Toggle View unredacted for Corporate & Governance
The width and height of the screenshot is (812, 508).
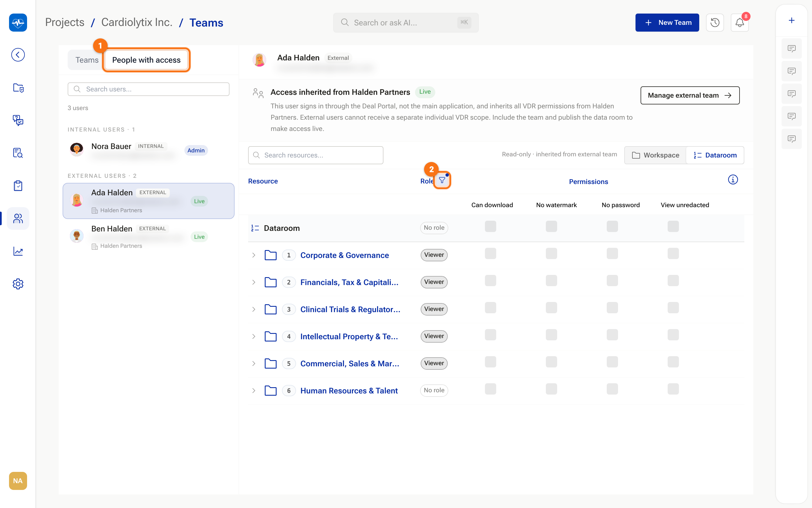(673, 254)
